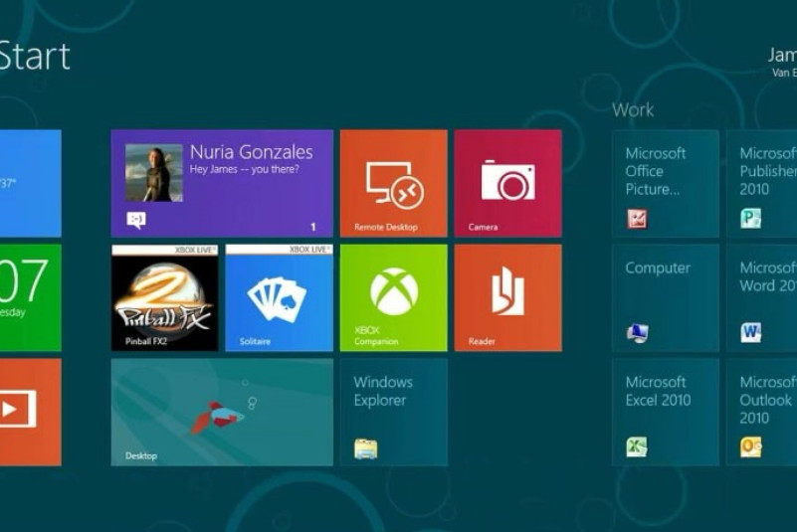Open the Windows Explorer tile
Screen dimensions: 797x532
[393, 412]
